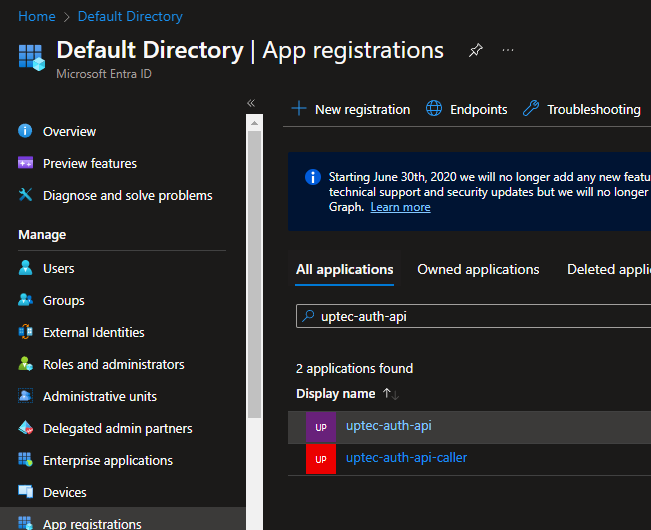651x530 pixels.
Task: Open Diagnose and solve problems
Action: point(127,195)
